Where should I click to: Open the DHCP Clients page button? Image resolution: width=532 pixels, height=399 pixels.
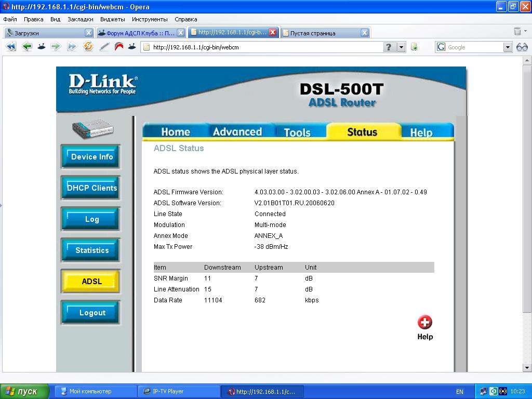91,188
